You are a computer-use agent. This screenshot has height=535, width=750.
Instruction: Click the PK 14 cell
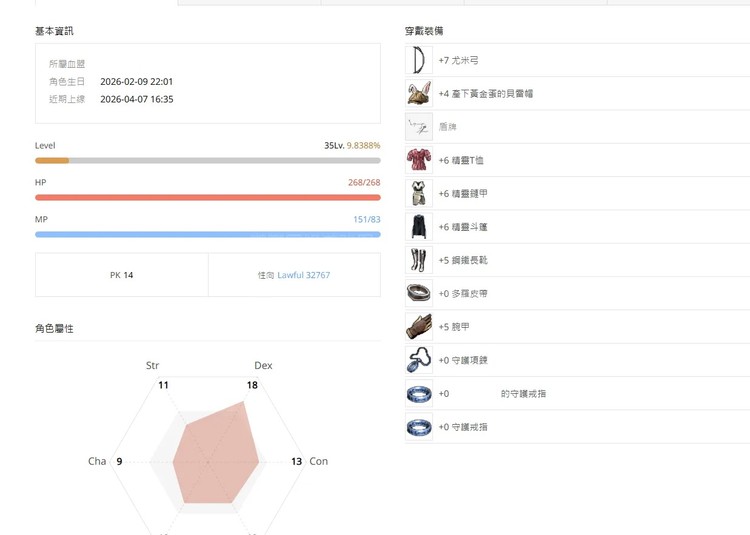click(121, 275)
